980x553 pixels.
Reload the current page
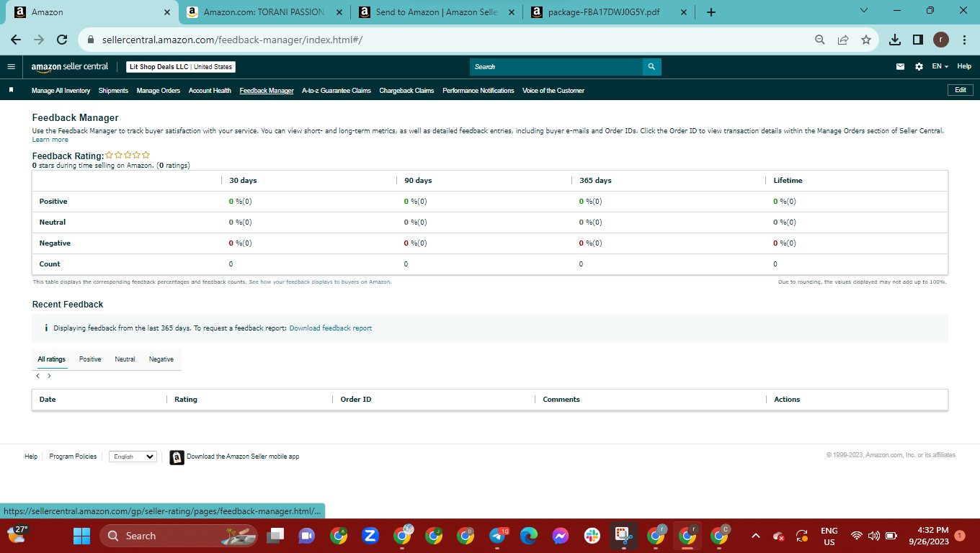point(62,40)
